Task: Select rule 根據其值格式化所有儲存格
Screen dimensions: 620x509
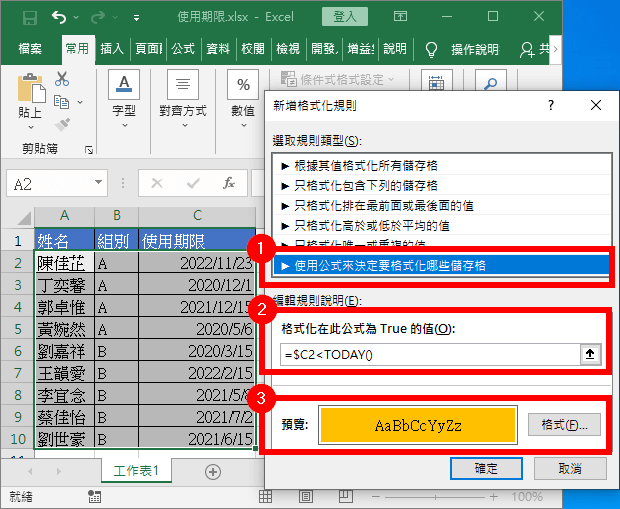Action: click(442, 165)
